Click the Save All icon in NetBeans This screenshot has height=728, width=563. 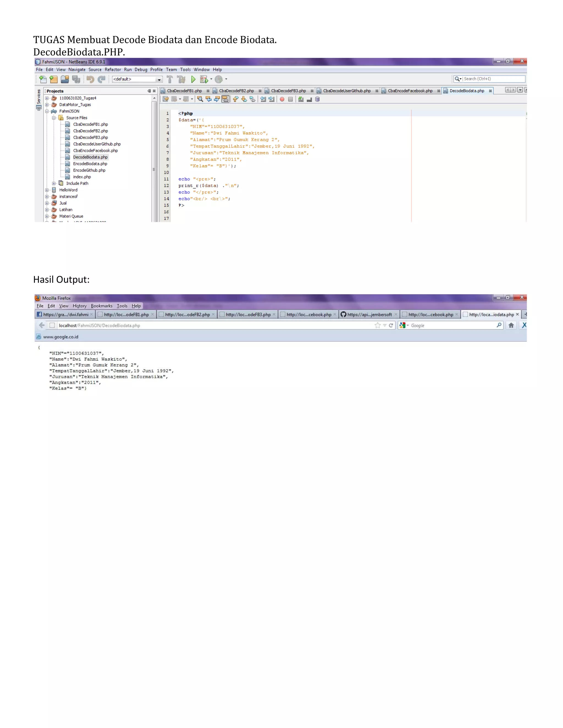(76, 79)
